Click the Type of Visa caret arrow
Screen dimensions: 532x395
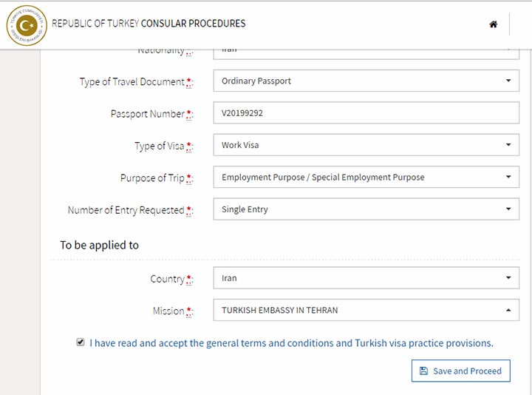tap(508, 145)
